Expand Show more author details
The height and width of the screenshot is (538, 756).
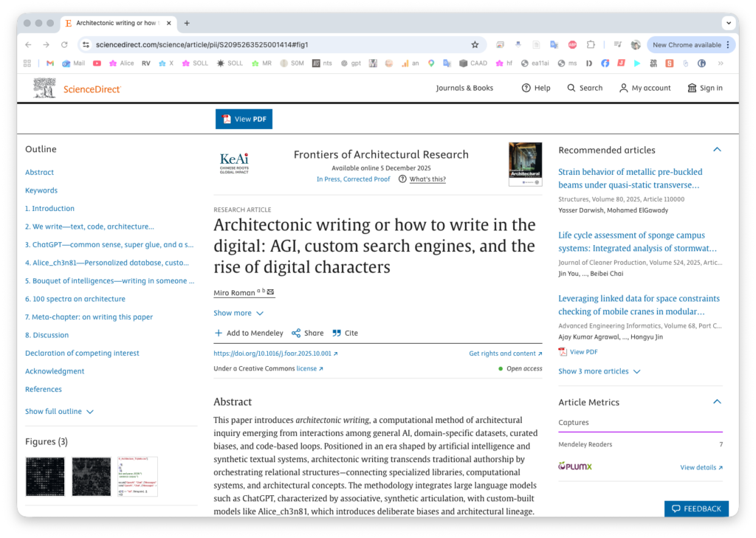pyautogui.click(x=238, y=313)
